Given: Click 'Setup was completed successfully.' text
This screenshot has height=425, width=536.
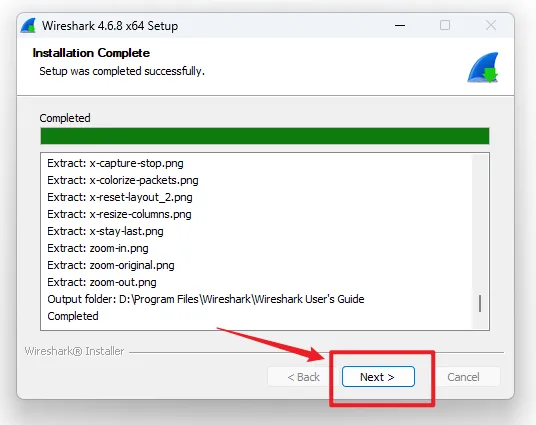Looking at the screenshot, I should 122,71.
